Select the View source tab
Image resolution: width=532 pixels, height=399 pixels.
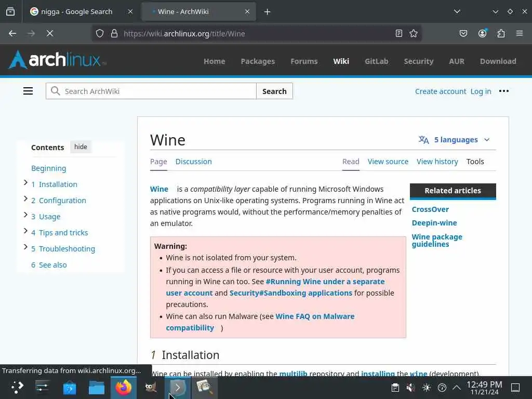388,162
